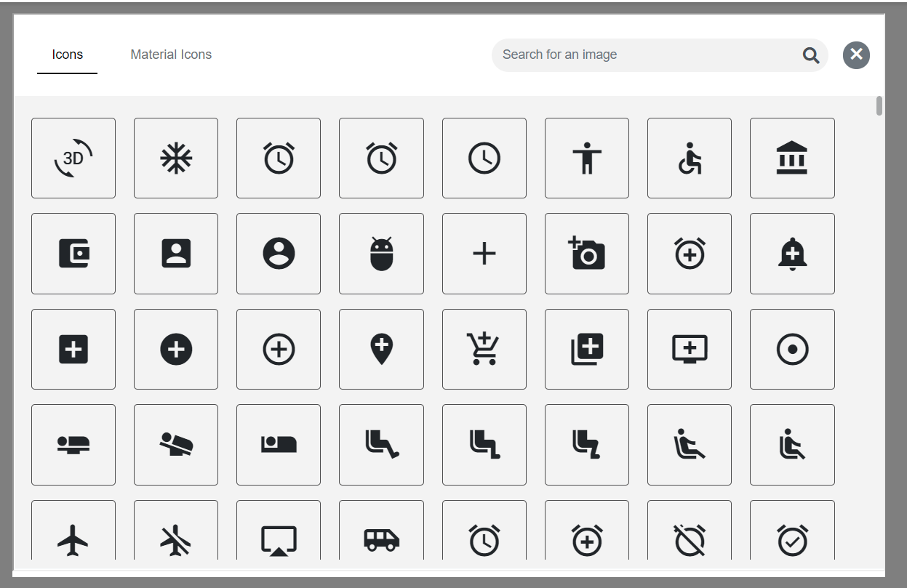Switch to the Material Icons tab
Image resolution: width=907 pixels, height=588 pixels.
click(171, 55)
